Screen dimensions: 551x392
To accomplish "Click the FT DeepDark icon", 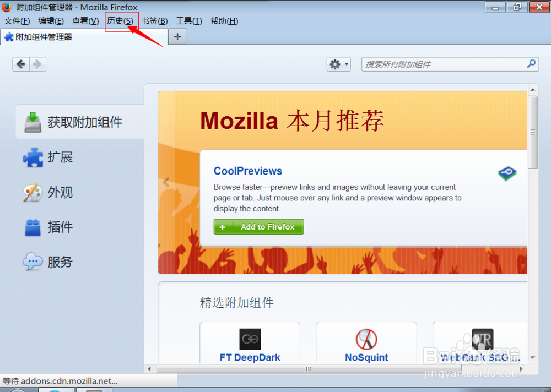I will pos(250,339).
